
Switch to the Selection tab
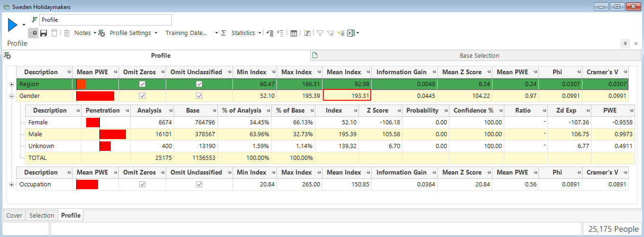pos(42,215)
